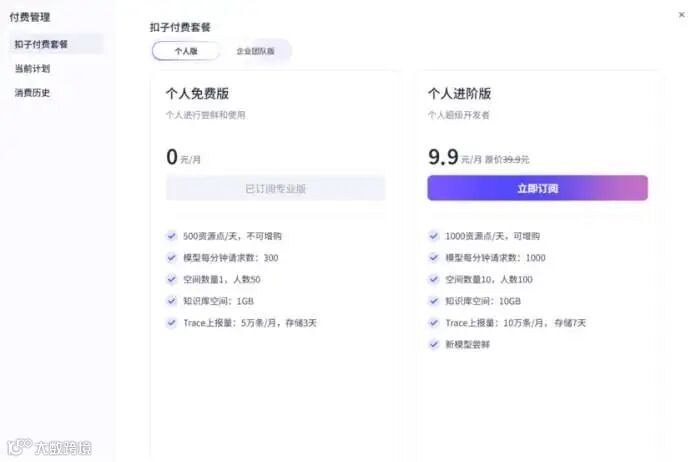Image resolution: width=692 pixels, height=462 pixels.
Task: Click checkmark beside 空间数量1，人数50
Action: point(172,279)
